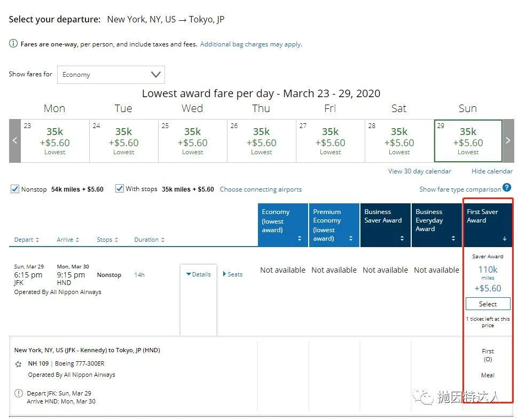
Task: Open View 30 day calendar link
Action: point(419,171)
